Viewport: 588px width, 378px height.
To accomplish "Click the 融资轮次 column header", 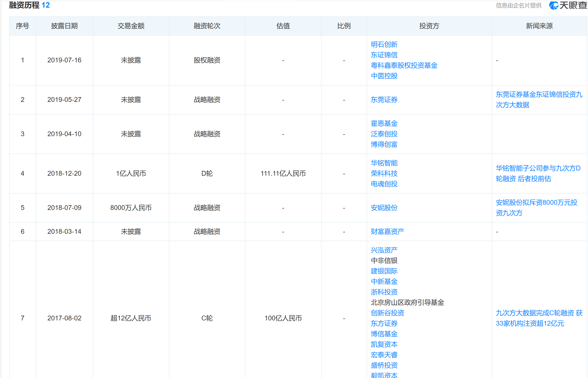I will click(207, 26).
